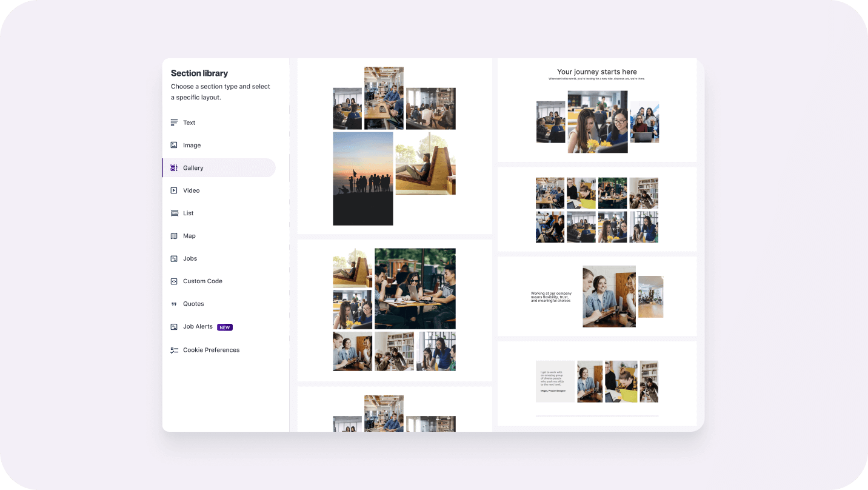The image size is (868, 490).
Task: Open the Quotes section type
Action: [x=193, y=303]
